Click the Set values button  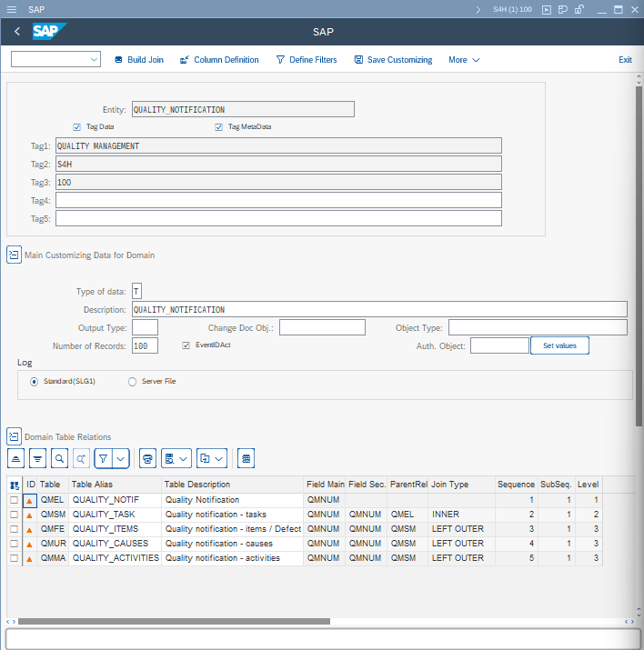pyautogui.click(x=559, y=345)
